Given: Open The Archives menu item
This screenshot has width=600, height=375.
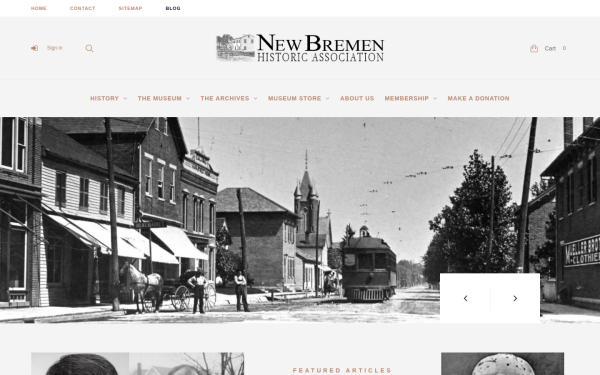Looking at the screenshot, I should coord(225,98).
